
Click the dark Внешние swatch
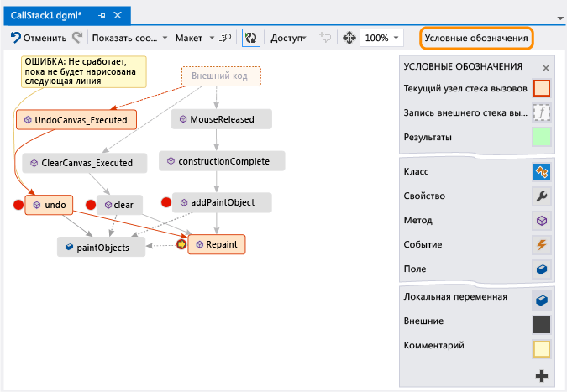tap(541, 325)
